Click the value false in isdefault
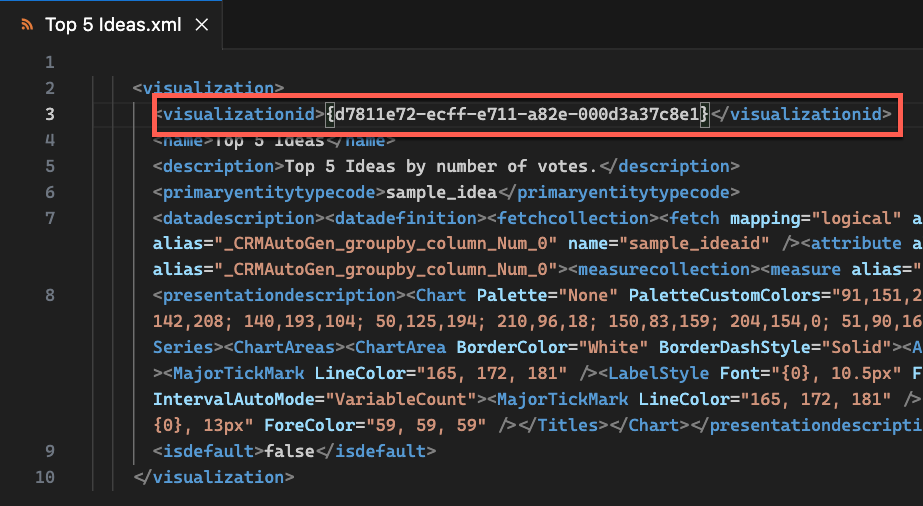Screen dimensions: 923x506 click(x=290, y=451)
